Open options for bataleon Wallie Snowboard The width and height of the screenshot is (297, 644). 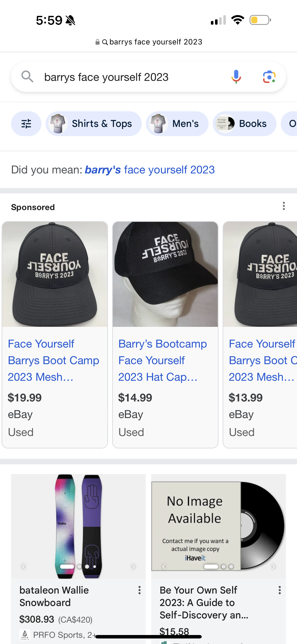[140, 590]
